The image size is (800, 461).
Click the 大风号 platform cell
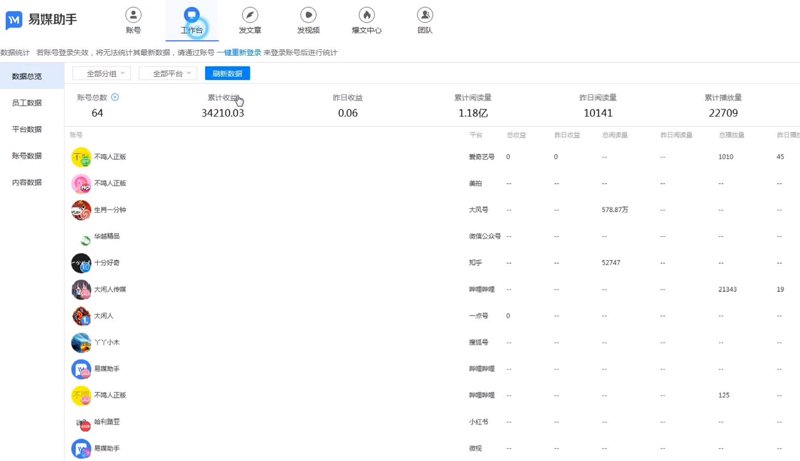point(479,210)
